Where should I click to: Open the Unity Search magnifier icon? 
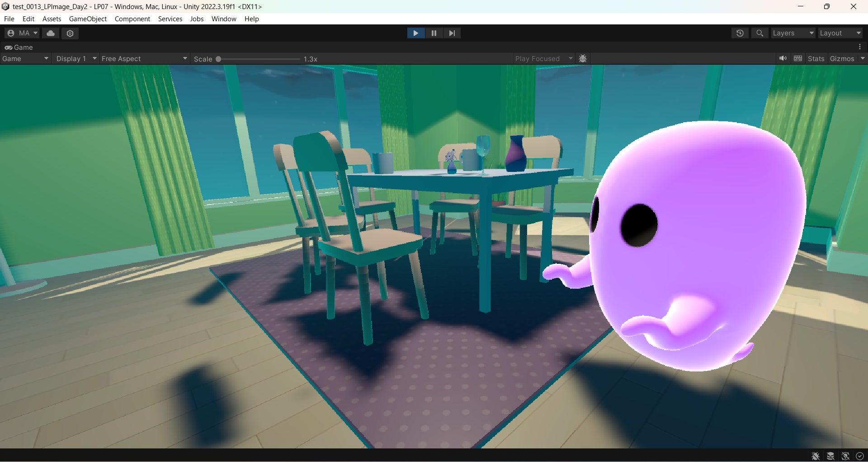pyautogui.click(x=759, y=33)
